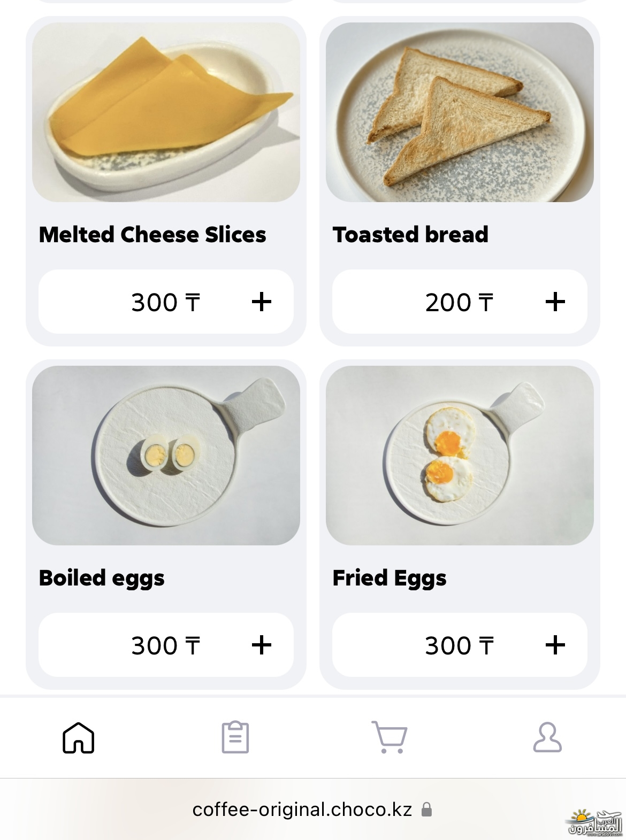Image resolution: width=626 pixels, height=840 pixels.
Task: Open the Boiled eggs photo
Action: [x=166, y=456]
